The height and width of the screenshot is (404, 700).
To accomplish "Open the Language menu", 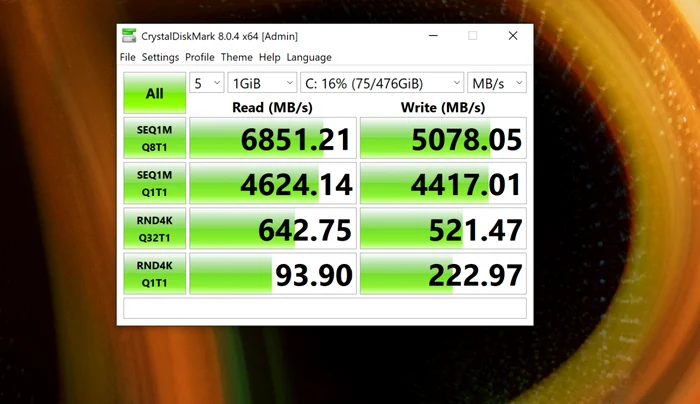I will pos(309,57).
